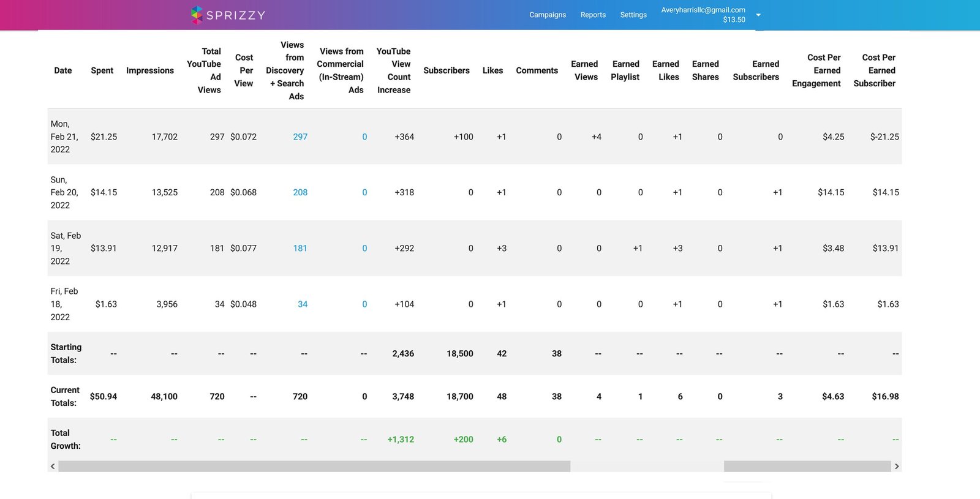Open in-stream views 0 for Feb 19

click(364, 248)
